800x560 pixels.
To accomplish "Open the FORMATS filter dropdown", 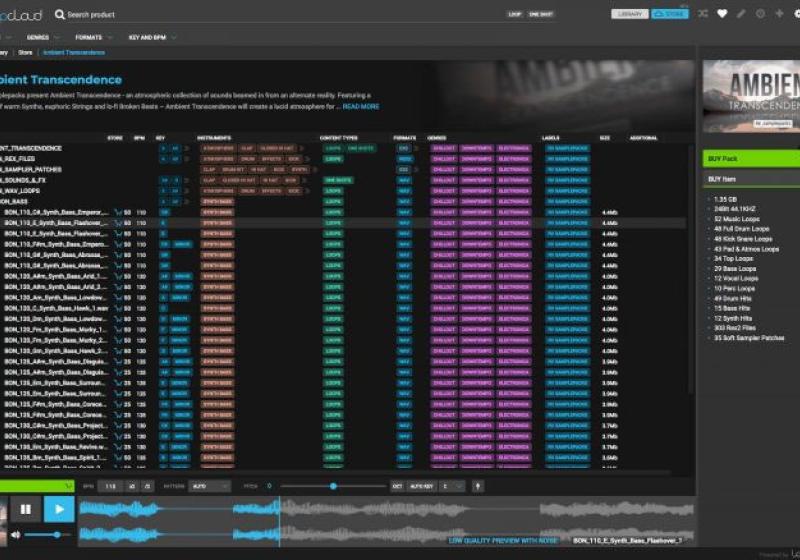I will pos(93,37).
